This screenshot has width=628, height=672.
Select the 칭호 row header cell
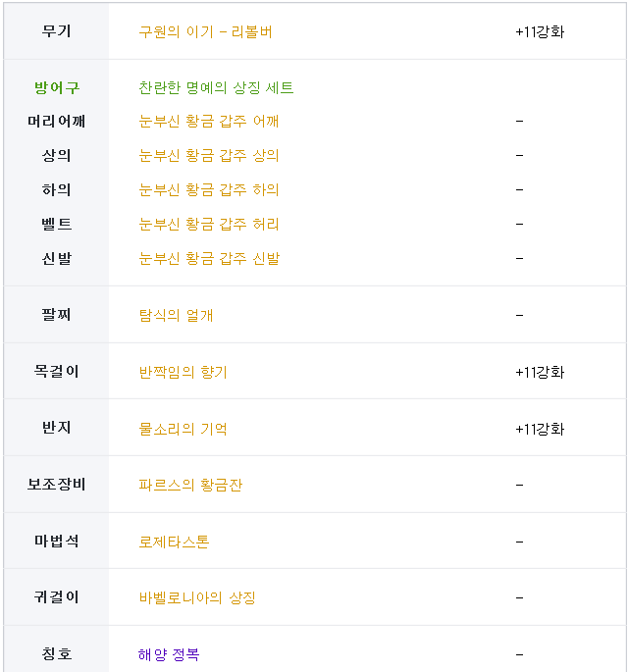coord(57,654)
